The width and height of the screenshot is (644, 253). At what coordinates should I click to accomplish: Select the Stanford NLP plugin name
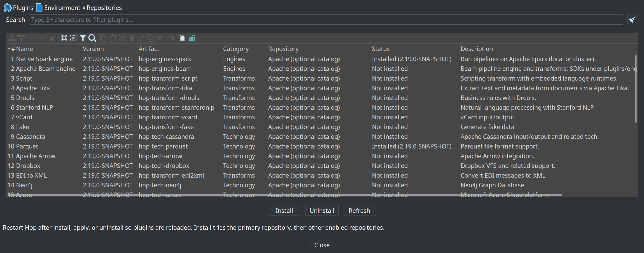point(35,108)
